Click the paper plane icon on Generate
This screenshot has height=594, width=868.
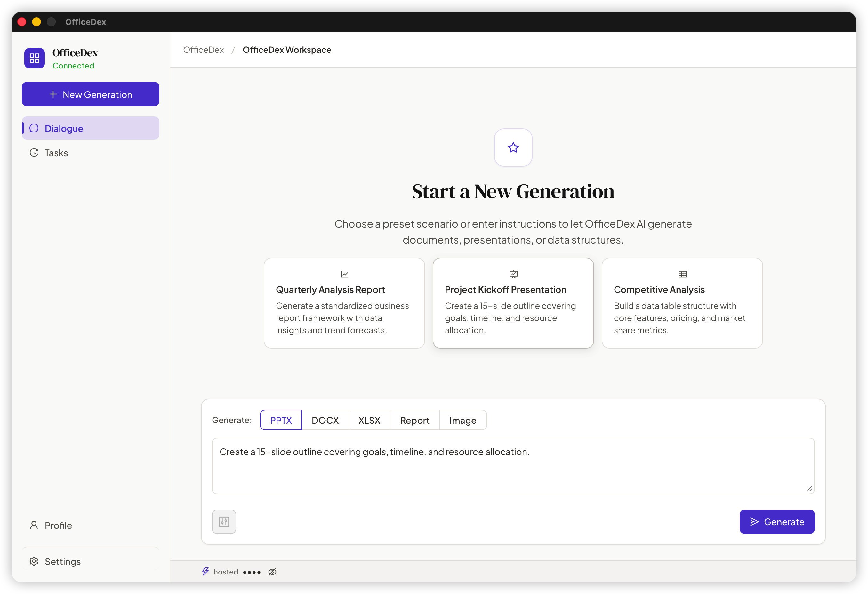[x=754, y=522]
